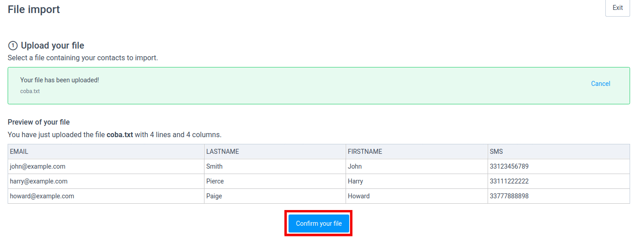644x237 pixels.
Task: Click the John first name cell
Action: [x=355, y=166]
